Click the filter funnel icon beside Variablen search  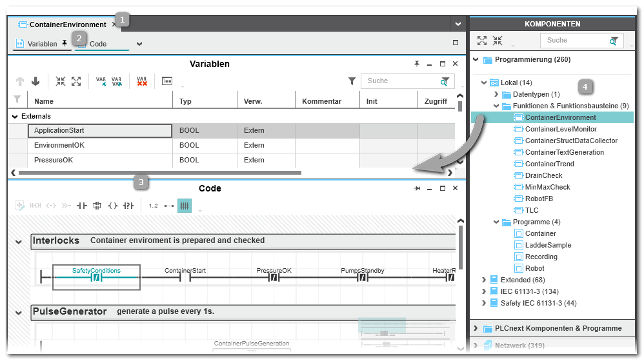(x=352, y=81)
